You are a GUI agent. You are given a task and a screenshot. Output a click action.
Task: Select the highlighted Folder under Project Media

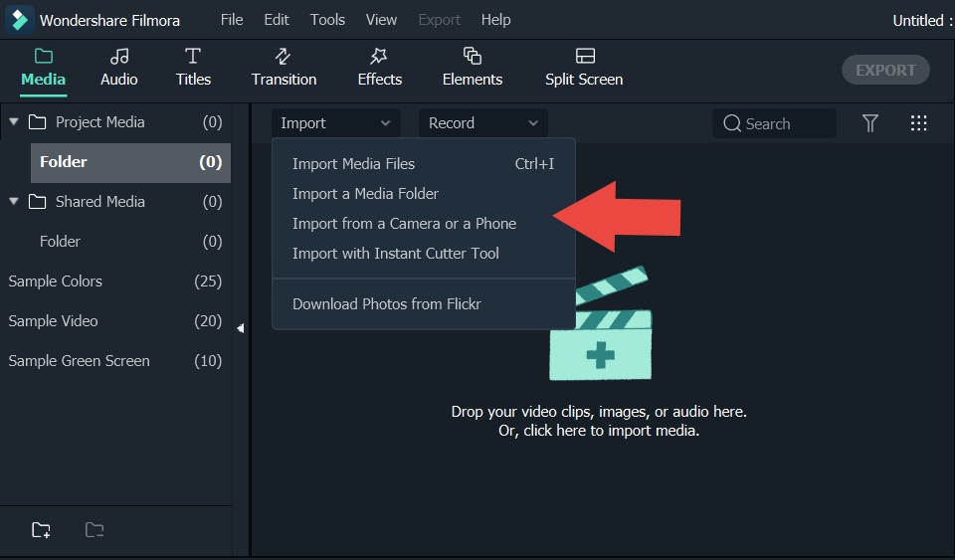coord(130,162)
